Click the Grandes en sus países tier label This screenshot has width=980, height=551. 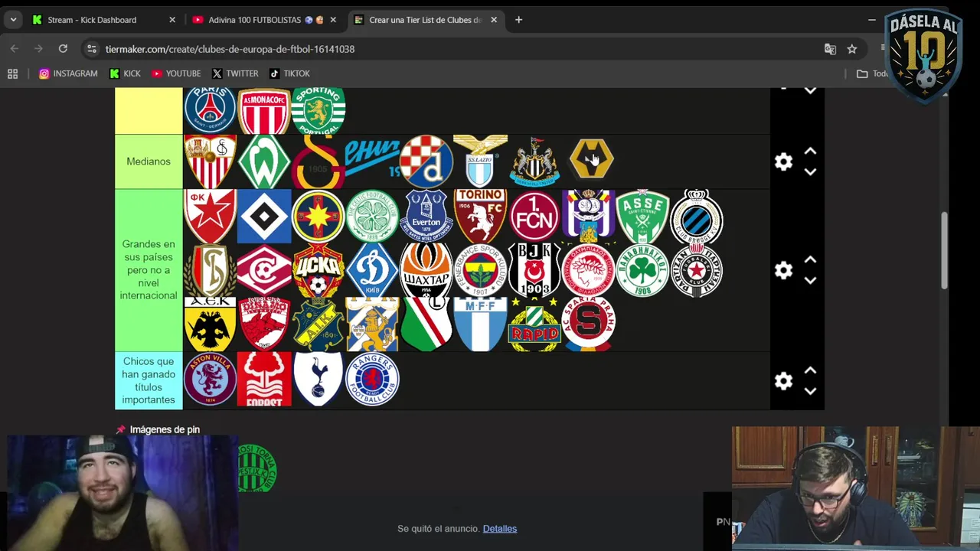tap(149, 270)
